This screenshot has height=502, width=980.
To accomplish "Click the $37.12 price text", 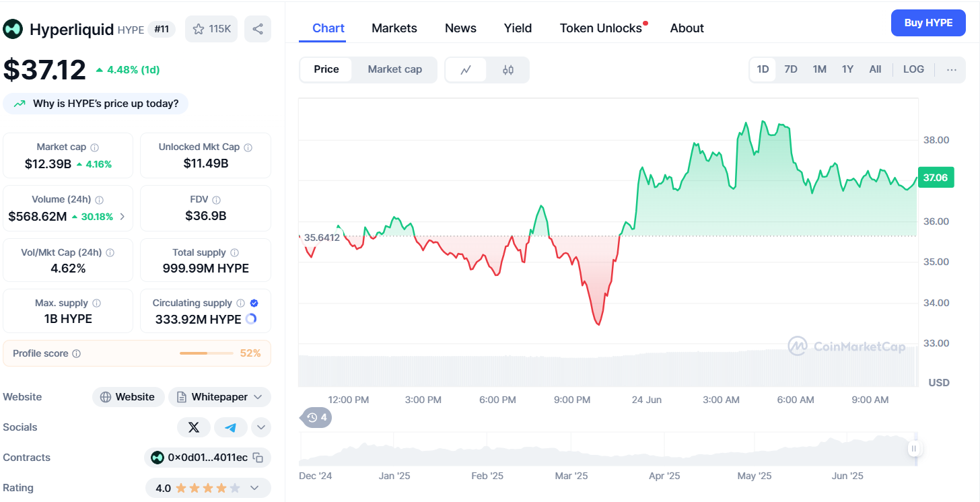I will (x=44, y=70).
